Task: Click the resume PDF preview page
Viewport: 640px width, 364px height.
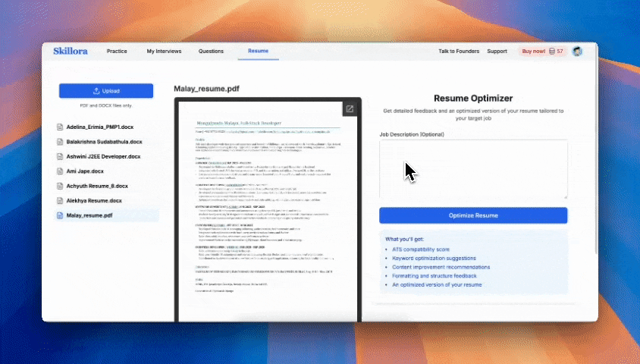Action: point(268,212)
